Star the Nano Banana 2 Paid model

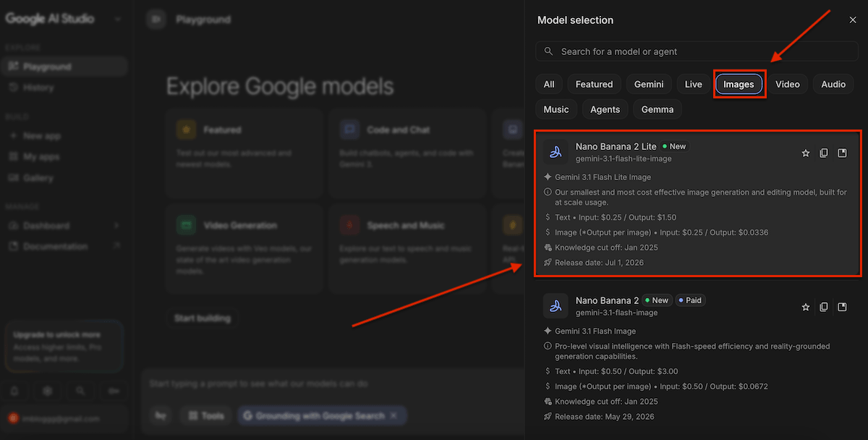[x=805, y=308]
